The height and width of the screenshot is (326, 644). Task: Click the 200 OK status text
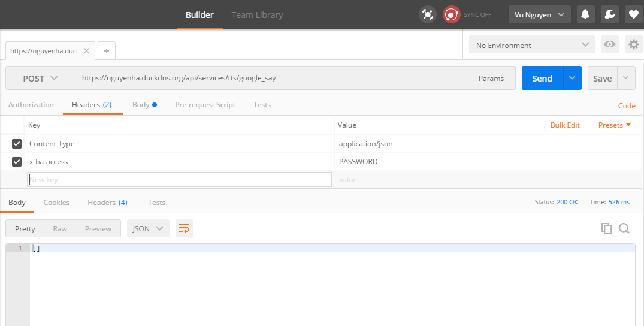point(567,202)
